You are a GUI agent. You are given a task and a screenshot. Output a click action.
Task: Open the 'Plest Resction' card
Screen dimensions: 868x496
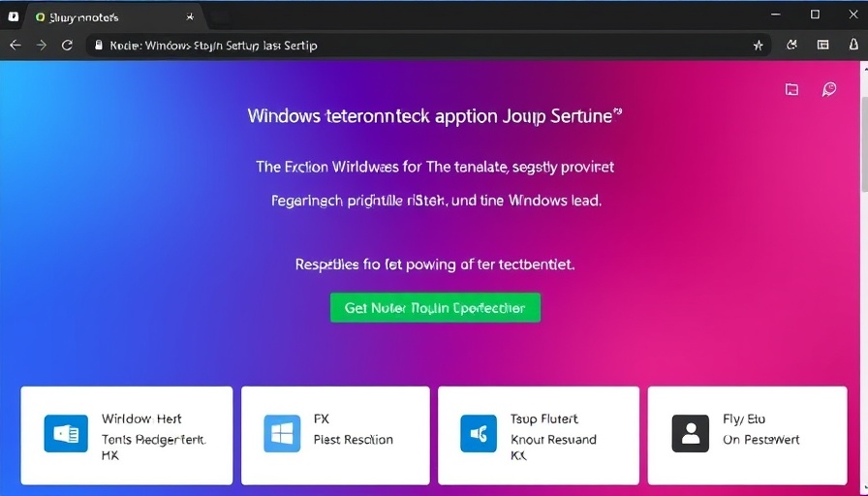pos(335,436)
